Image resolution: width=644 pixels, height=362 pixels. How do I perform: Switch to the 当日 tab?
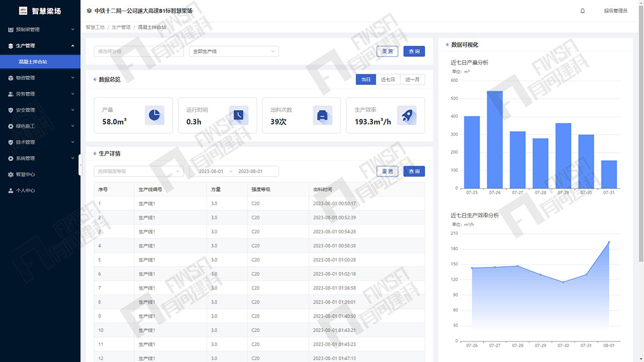366,80
